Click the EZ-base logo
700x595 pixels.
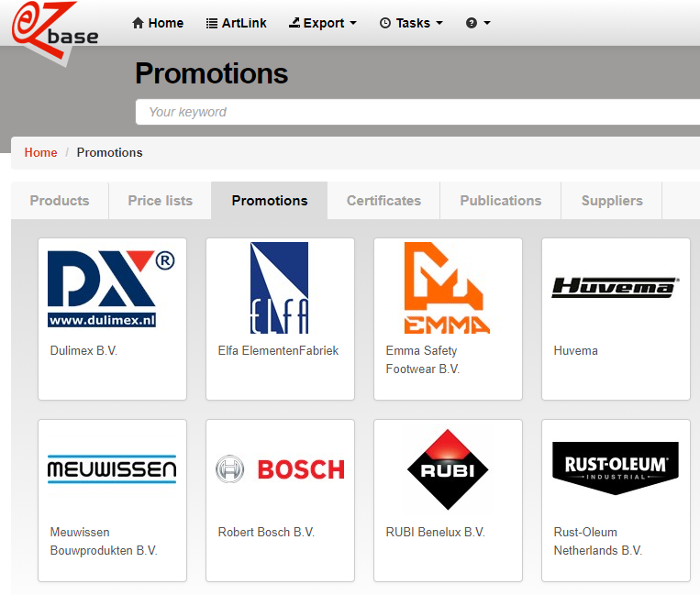(54, 32)
